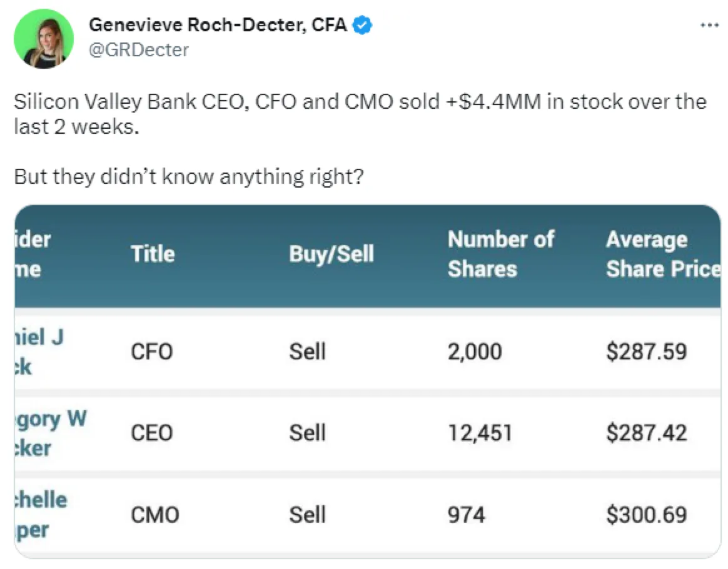Click the CEO title cell

pos(151,433)
